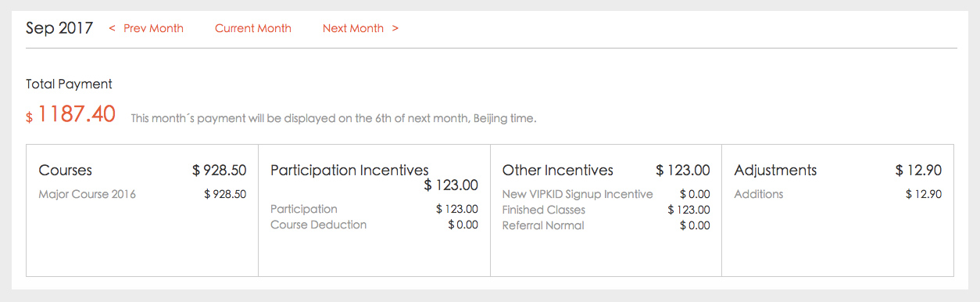This screenshot has width=980, height=302.
Task: Select the Additions line item
Action: point(838,193)
